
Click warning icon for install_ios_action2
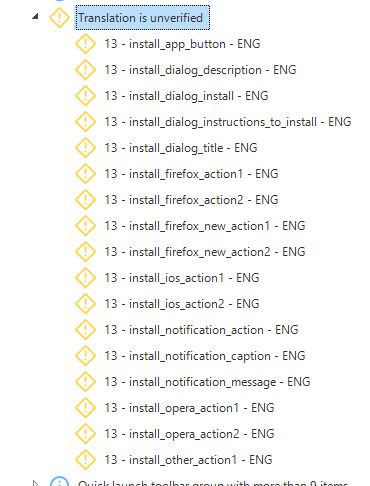coord(85,304)
